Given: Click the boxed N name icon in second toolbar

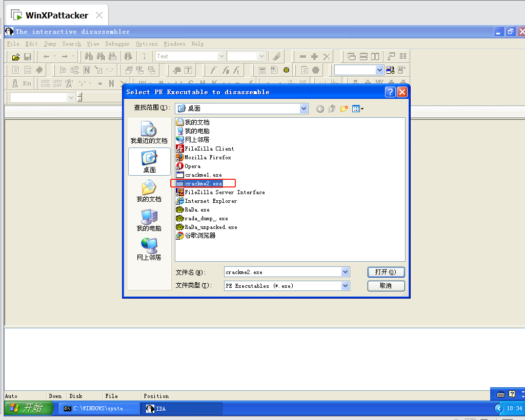Looking at the screenshot, I should click(87, 70).
